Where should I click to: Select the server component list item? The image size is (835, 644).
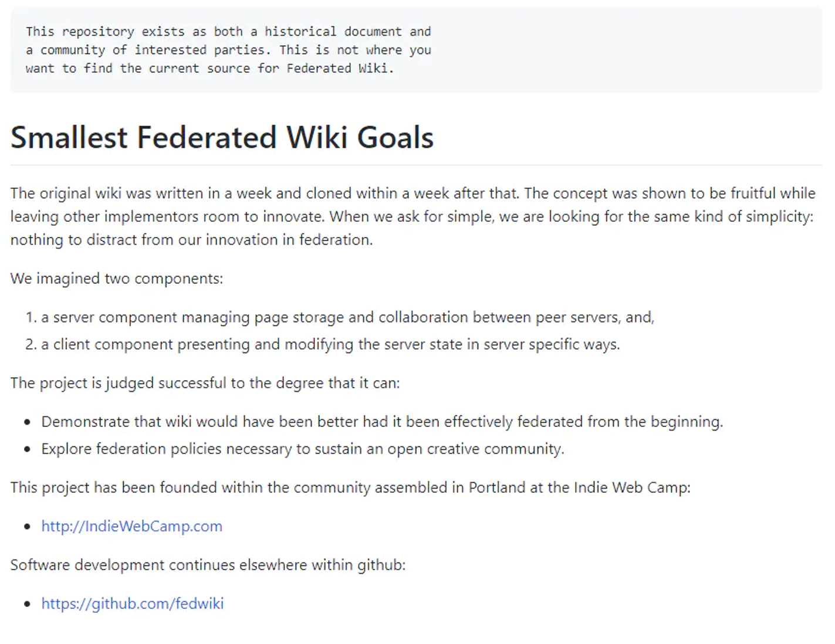[x=347, y=317]
